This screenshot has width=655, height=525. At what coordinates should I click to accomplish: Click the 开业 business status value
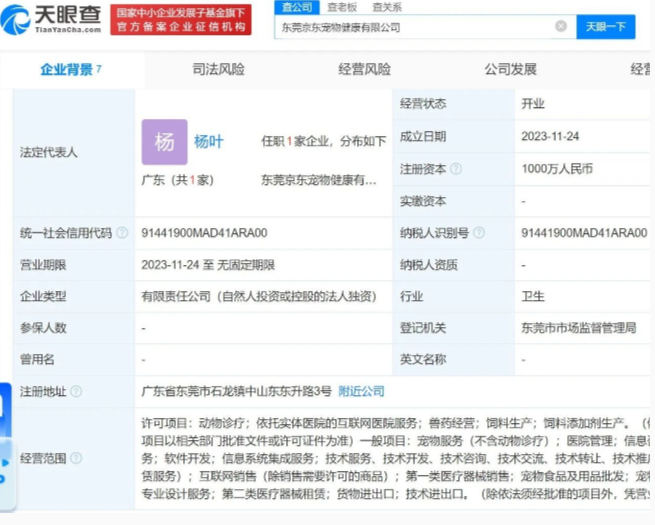533,104
